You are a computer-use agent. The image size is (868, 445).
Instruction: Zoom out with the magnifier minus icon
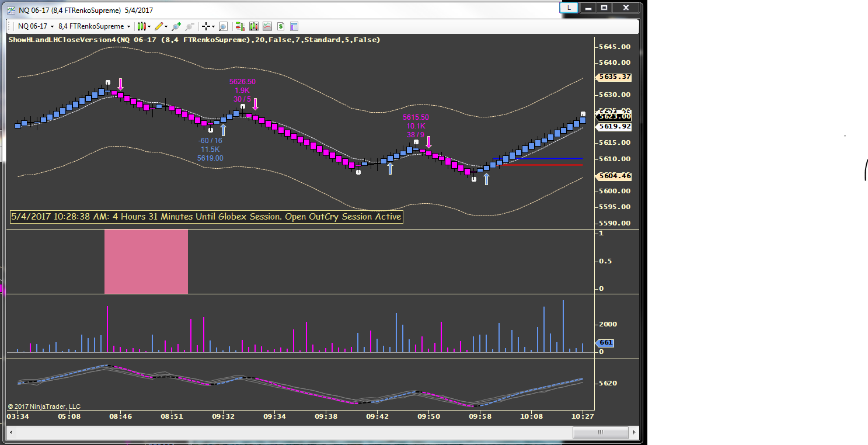(190, 26)
